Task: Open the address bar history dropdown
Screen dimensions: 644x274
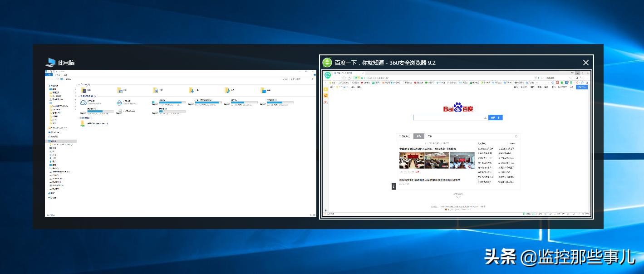Action: tap(542, 78)
